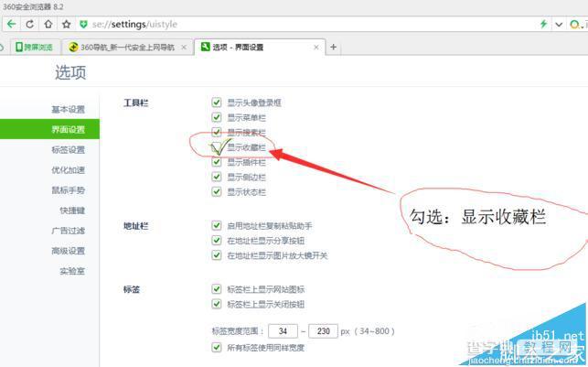This screenshot has height=367, width=588.
Task: Select the 选项 - 界面设置 tab
Action: [x=260, y=48]
